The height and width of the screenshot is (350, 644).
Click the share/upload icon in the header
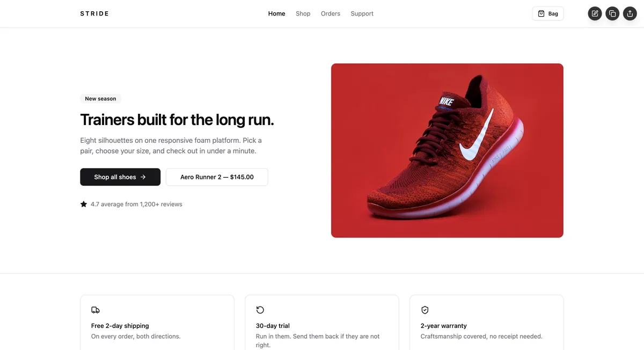point(630,13)
